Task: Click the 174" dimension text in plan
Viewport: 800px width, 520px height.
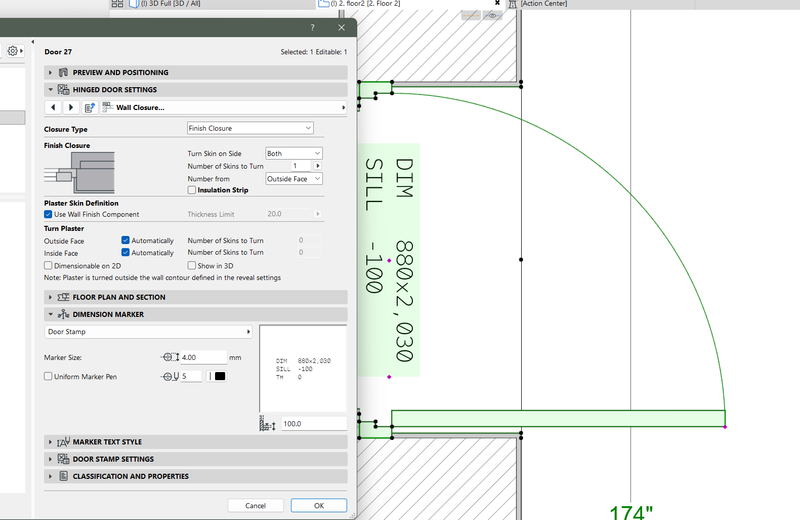Action: pyautogui.click(x=631, y=512)
